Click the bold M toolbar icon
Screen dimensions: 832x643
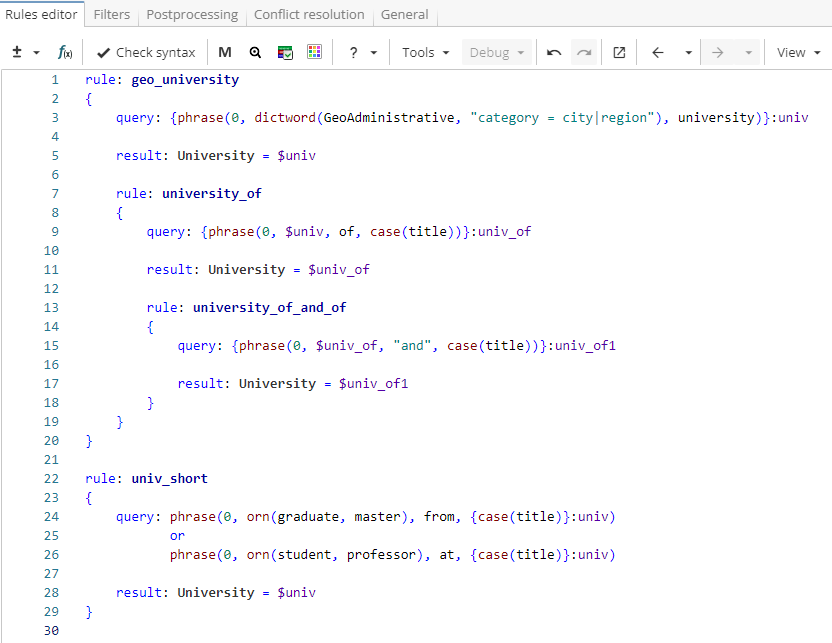point(225,52)
